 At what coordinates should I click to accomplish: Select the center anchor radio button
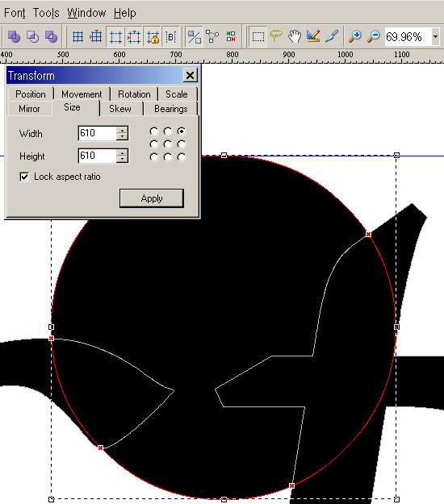pyautogui.click(x=168, y=144)
